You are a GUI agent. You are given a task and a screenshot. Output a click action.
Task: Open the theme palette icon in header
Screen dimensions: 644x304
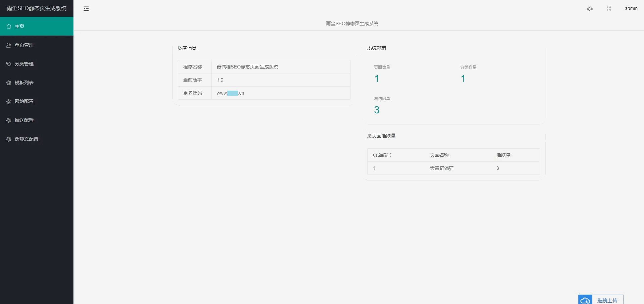point(590,9)
